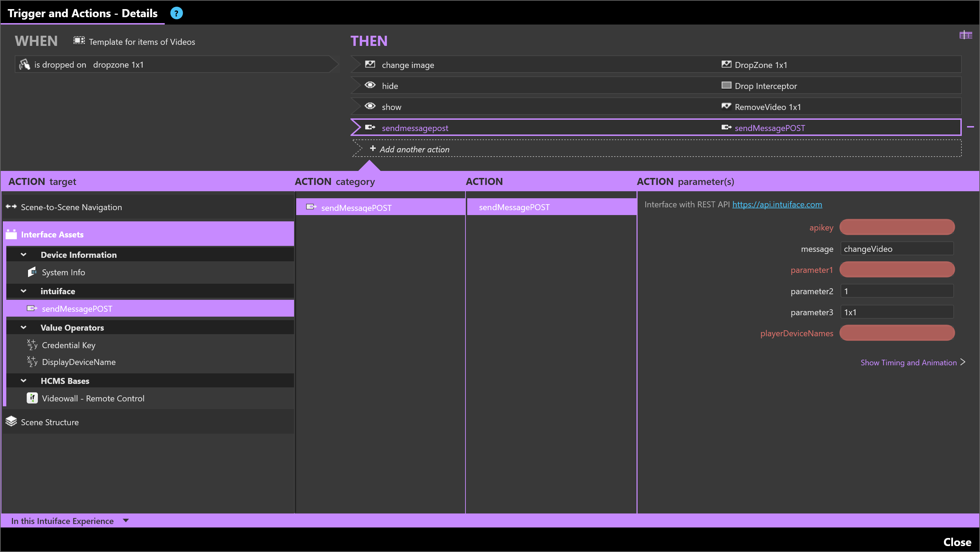The width and height of the screenshot is (980, 552).
Task: Click the plus icon for Add another action
Action: [x=373, y=149]
